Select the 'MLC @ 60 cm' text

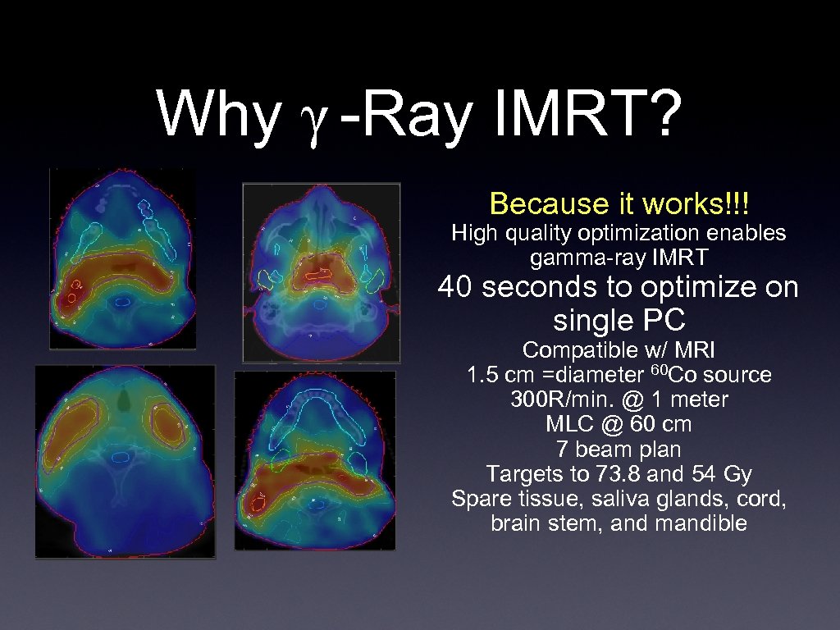(619, 425)
